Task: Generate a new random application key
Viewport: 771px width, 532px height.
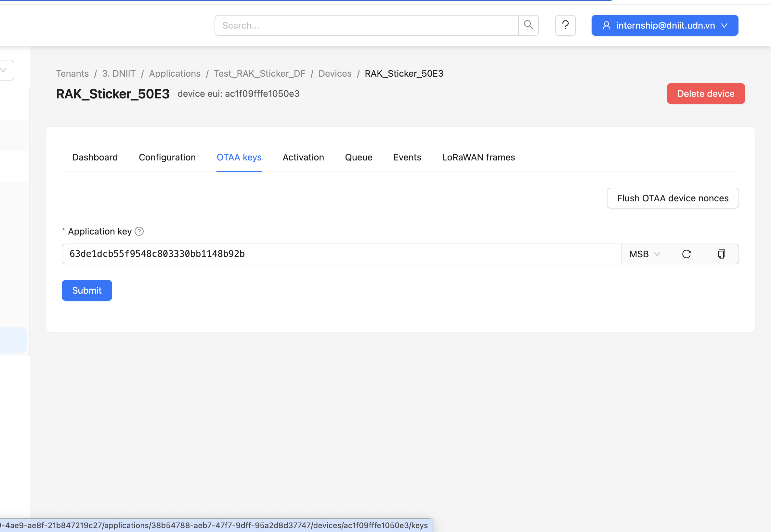Action: click(686, 254)
